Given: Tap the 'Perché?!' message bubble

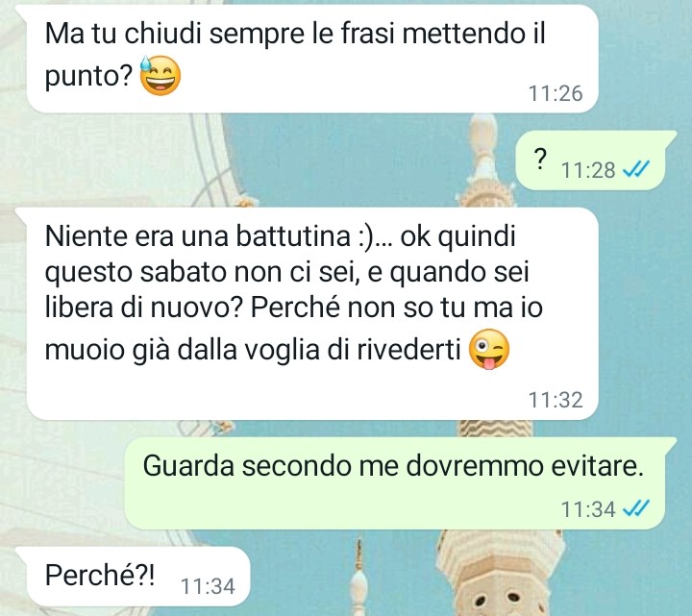Looking at the screenshot, I should point(133,577).
